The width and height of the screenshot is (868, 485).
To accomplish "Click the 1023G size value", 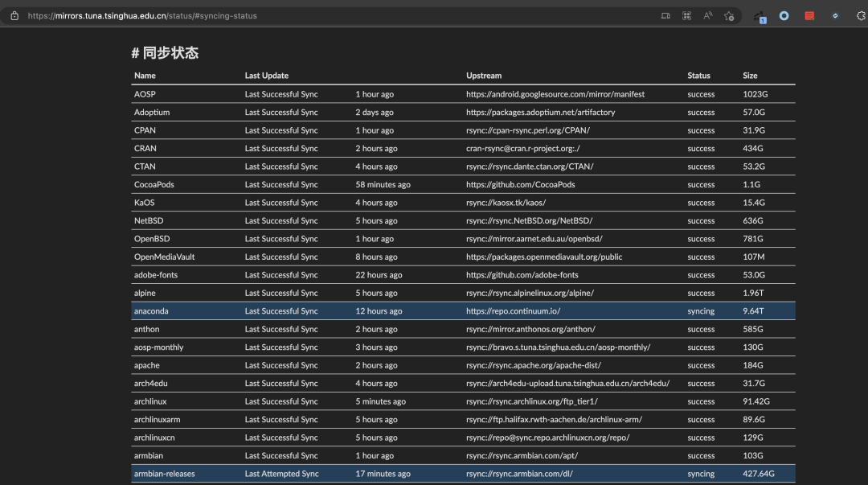I will (x=755, y=94).
